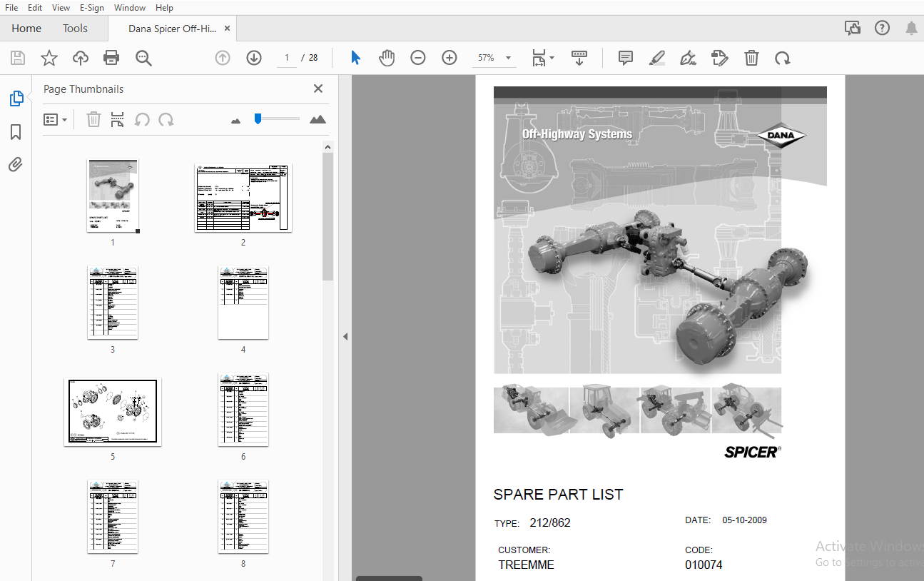Click the fit page view icon
The width and height of the screenshot is (924, 581).
[539, 58]
